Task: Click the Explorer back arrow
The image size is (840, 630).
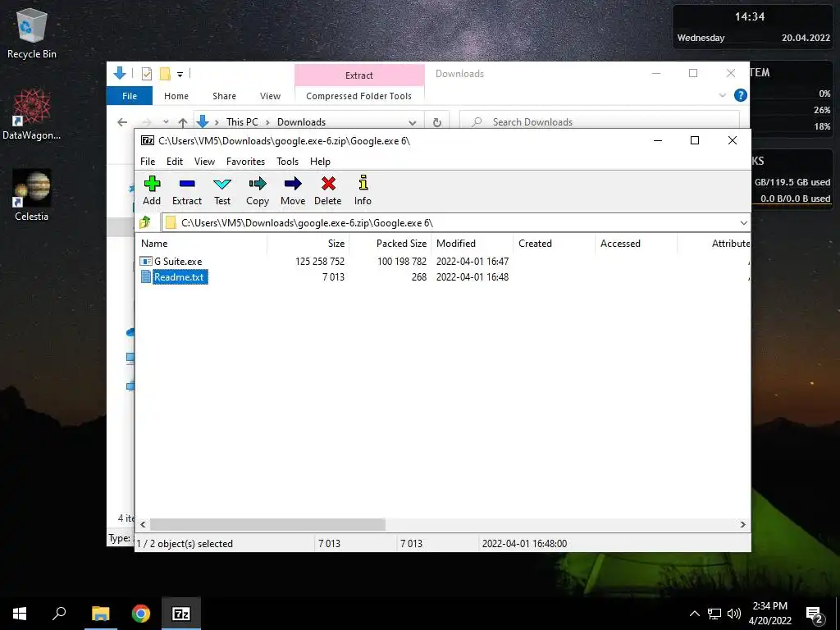Action: 122,122
